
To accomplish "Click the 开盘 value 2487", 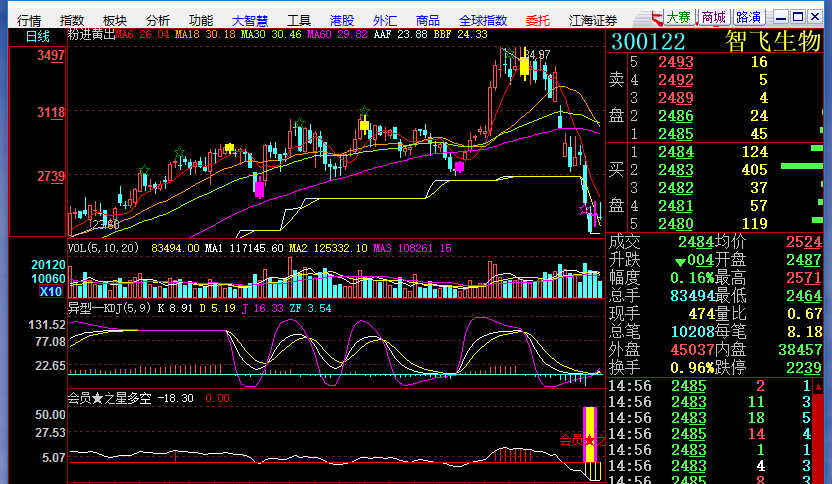I will tap(804, 260).
